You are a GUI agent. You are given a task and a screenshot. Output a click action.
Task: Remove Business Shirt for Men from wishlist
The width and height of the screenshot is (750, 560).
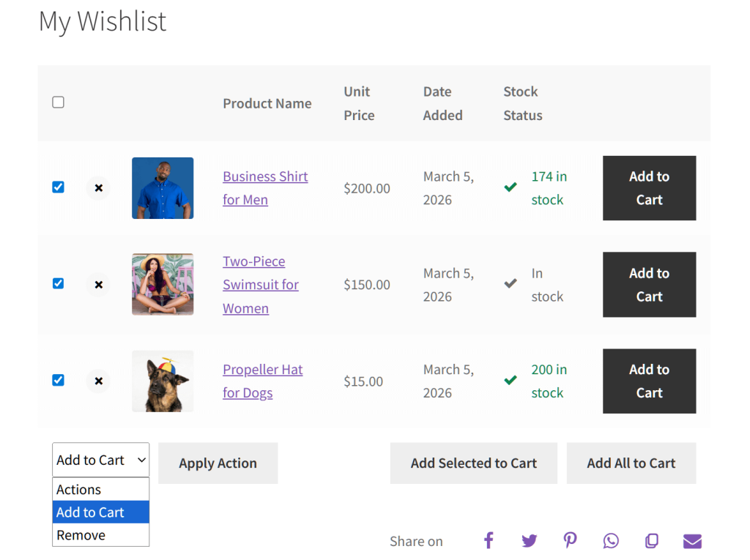pos(98,188)
